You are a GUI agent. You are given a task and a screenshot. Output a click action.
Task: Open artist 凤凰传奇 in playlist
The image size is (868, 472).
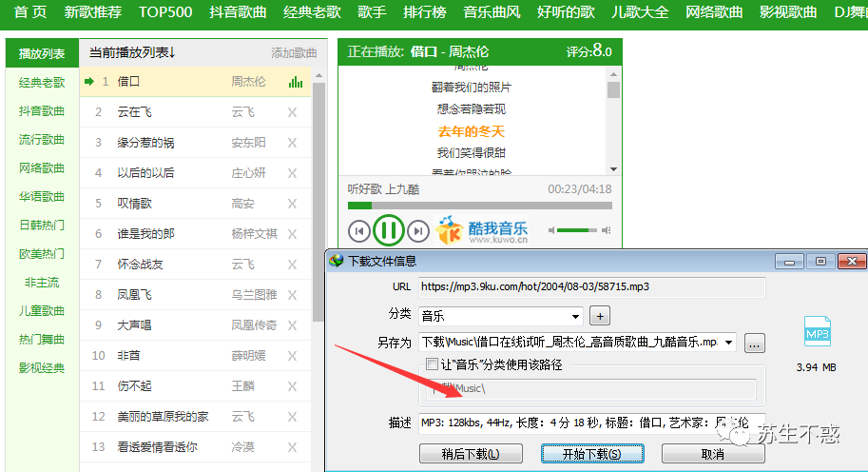coord(254,325)
